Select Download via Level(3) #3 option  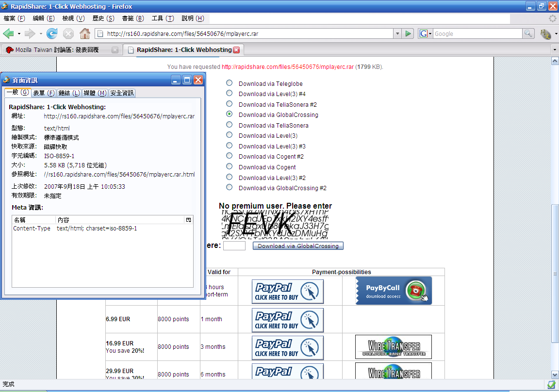(229, 146)
